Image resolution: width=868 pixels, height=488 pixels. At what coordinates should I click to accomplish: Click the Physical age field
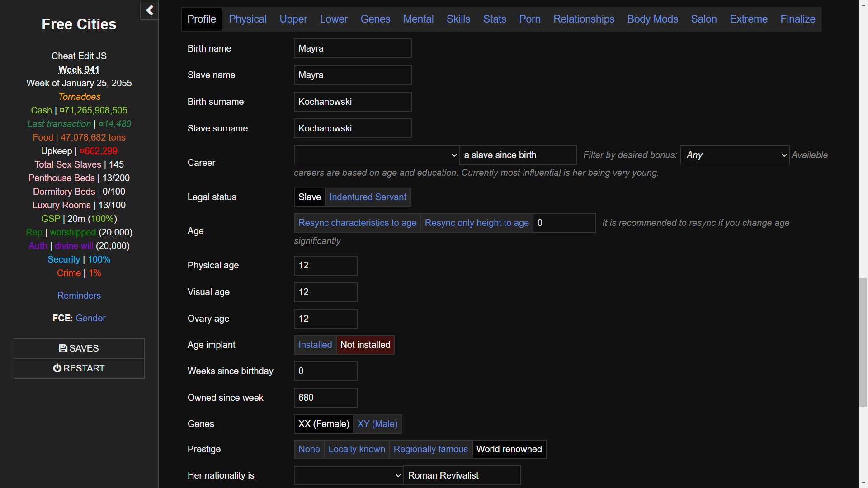(325, 265)
